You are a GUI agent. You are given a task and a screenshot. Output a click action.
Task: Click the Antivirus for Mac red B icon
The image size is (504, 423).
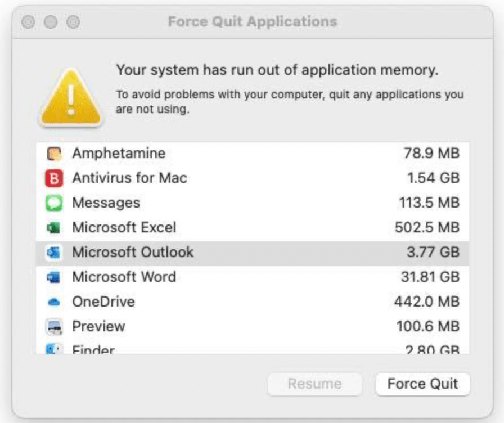coord(54,178)
